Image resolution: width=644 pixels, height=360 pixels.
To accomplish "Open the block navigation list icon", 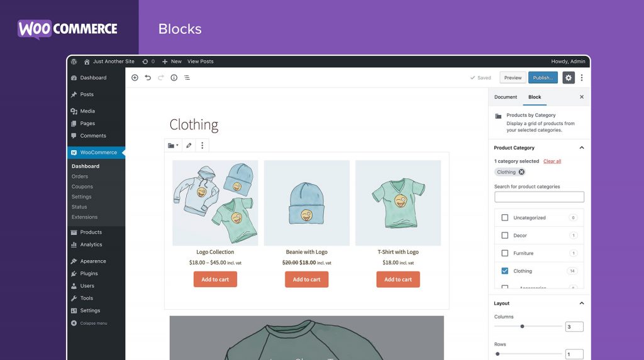I will [187, 77].
